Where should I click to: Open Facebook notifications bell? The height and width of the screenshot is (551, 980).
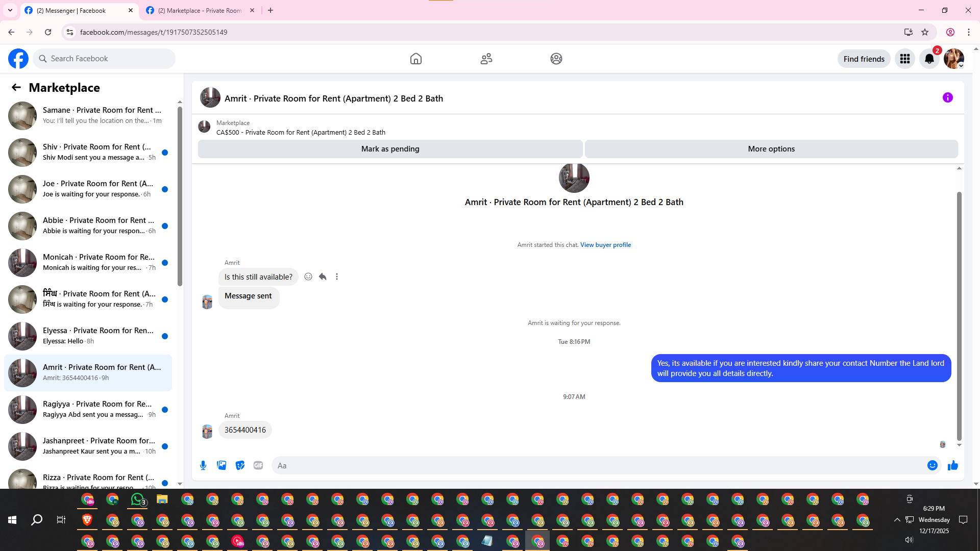[929, 59]
